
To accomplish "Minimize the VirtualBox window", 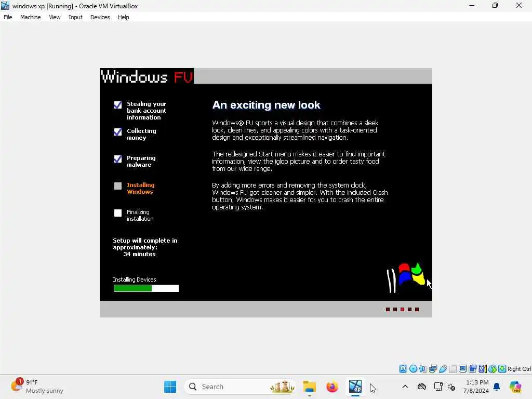I will 472,5.
